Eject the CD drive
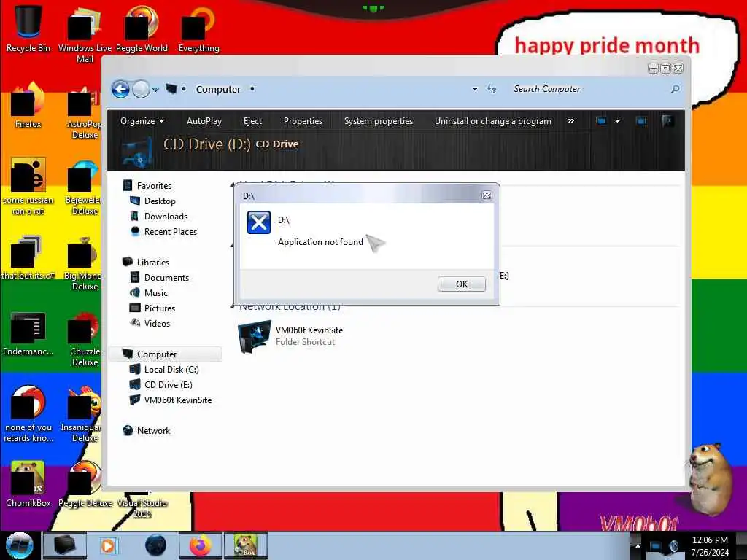Viewport: 747px width, 560px height. [x=252, y=121]
